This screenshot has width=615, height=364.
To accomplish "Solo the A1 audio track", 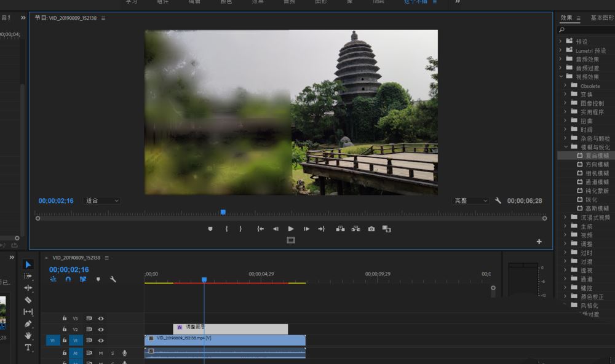I will (113, 353).
